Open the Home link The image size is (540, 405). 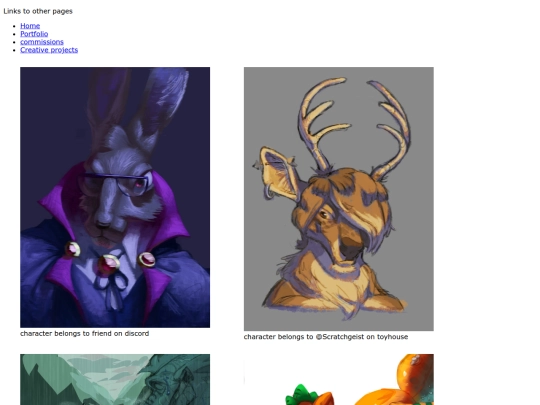(30, 26)
